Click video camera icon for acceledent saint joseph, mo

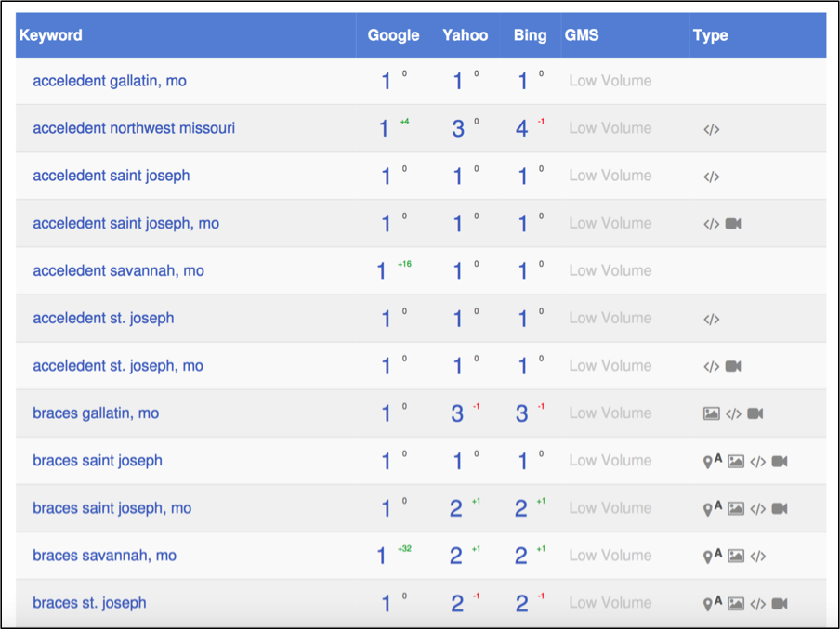pyautogui.click(x=733, y=223)
